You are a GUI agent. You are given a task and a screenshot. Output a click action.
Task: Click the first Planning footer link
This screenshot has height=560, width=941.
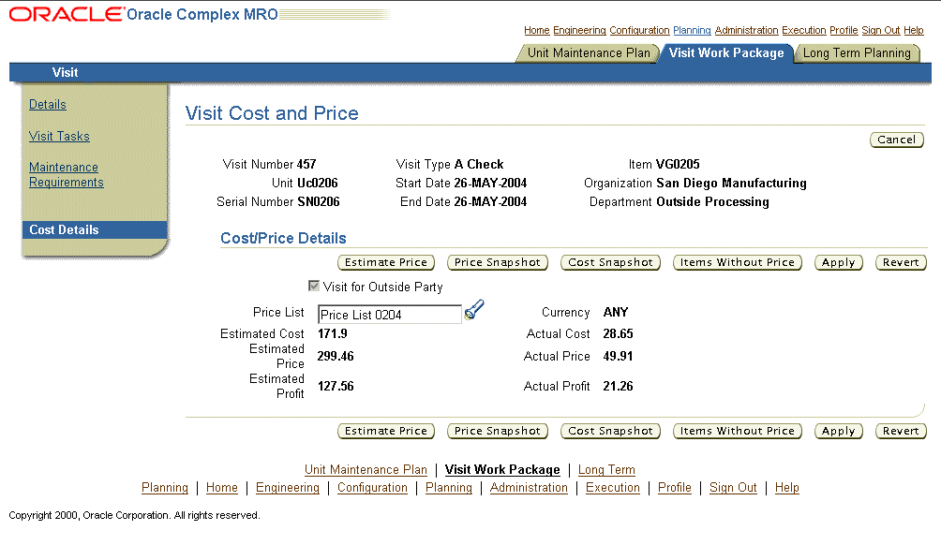(x=164, y=488)
